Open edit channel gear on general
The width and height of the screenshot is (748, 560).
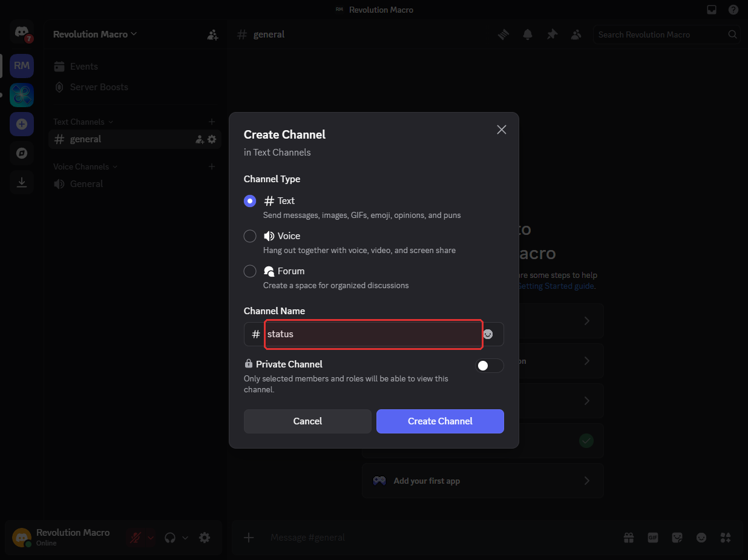212,139
